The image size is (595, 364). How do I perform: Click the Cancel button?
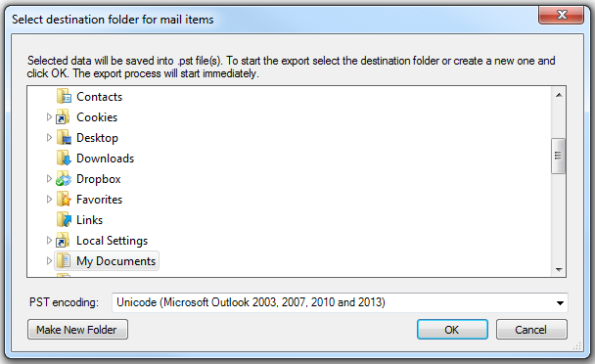(x=531, y=330)
